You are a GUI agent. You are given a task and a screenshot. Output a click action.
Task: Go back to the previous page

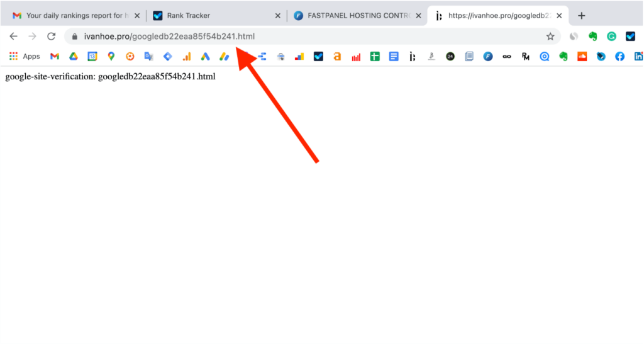tap(14, 36)
